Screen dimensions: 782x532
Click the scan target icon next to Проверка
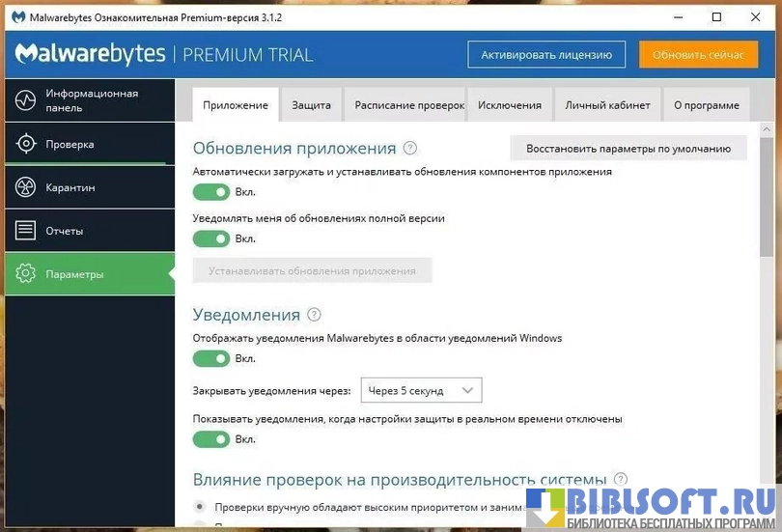point(26,144)
